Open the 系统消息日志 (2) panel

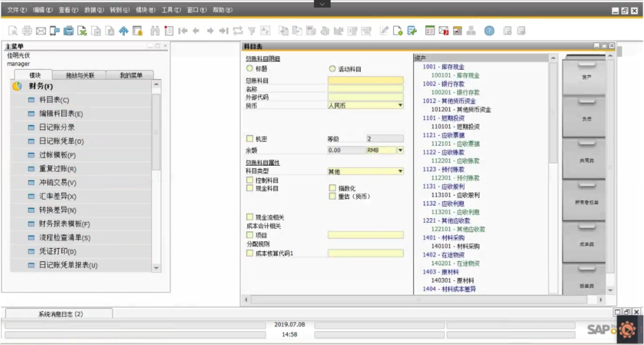pos(59,314)
